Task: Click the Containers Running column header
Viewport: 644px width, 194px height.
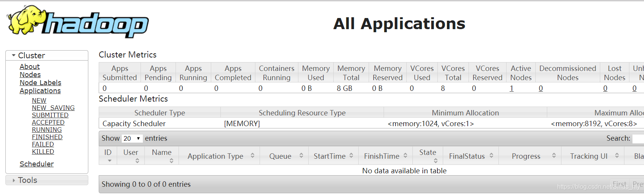Action: pyautogui.click(x=276, y=73)
